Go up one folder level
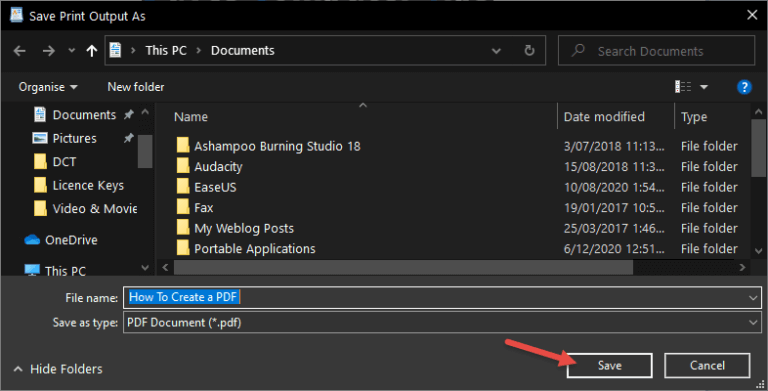 click(92, 50)
